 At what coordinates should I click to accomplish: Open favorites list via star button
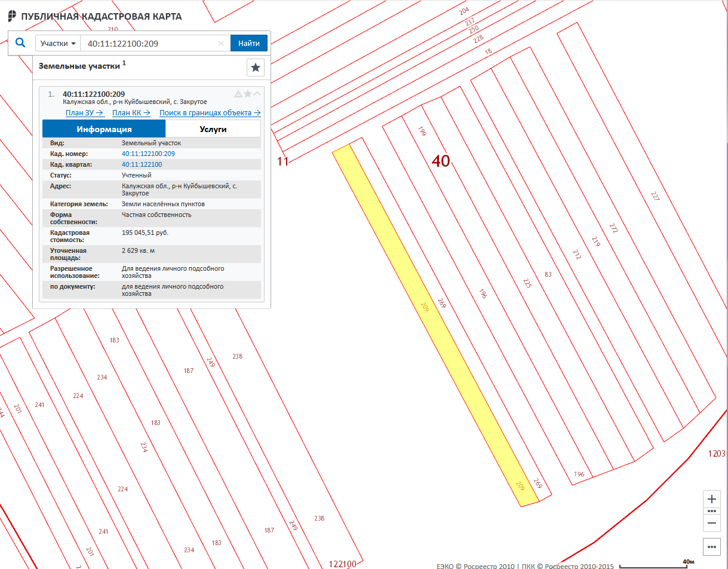point(256,68)
